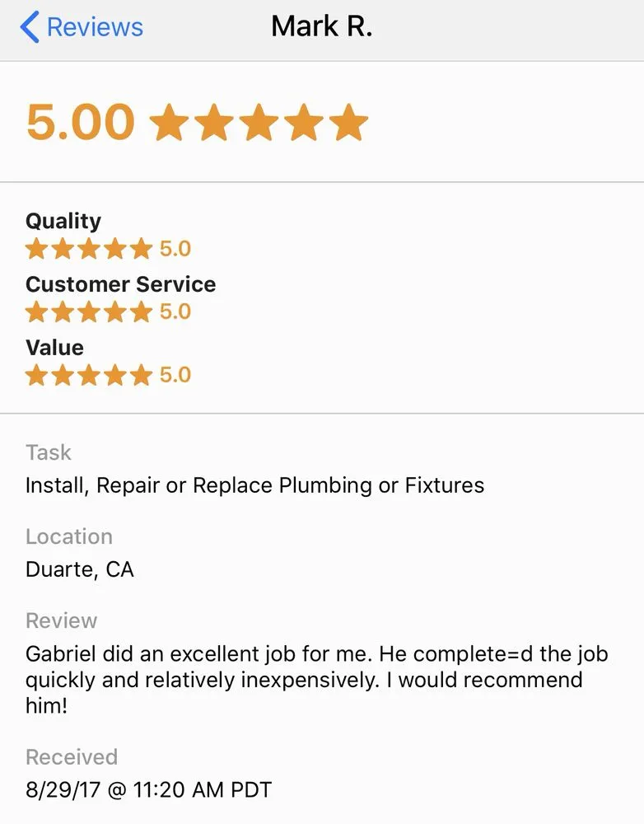
Task: Click the Duarte, CA location text
Action: [x=80, y=569]
